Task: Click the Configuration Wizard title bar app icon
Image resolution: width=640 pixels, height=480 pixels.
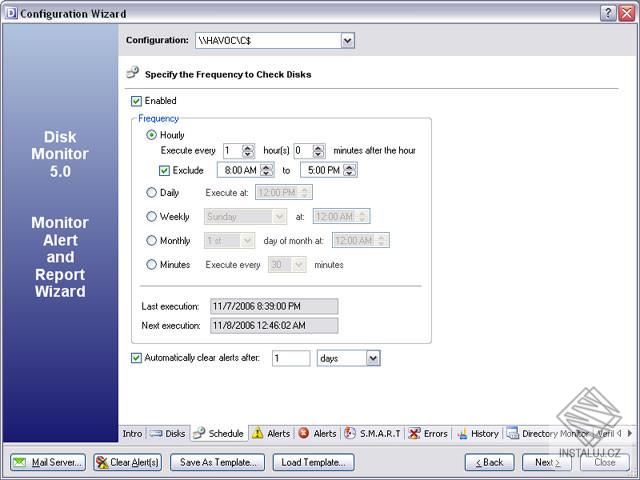Action: 11,13
